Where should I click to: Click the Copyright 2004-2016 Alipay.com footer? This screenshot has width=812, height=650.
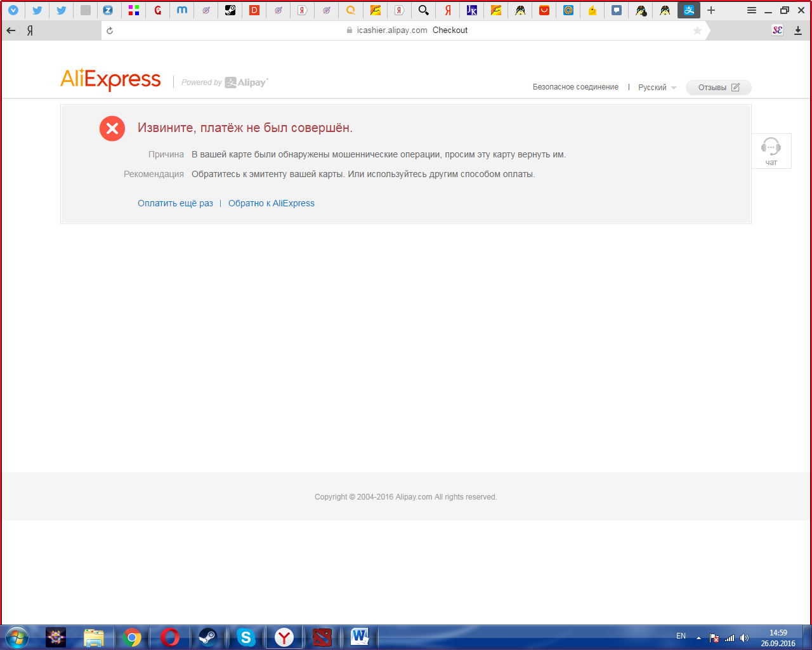click(406, 497)
